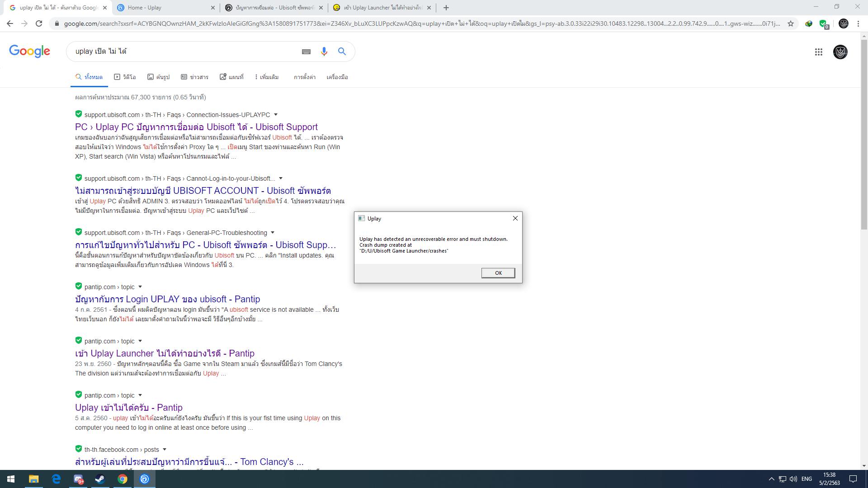Click the first extension icon beside the star
Image resolution: width=868 pixels, height=488 pixels.
(809, 23)
